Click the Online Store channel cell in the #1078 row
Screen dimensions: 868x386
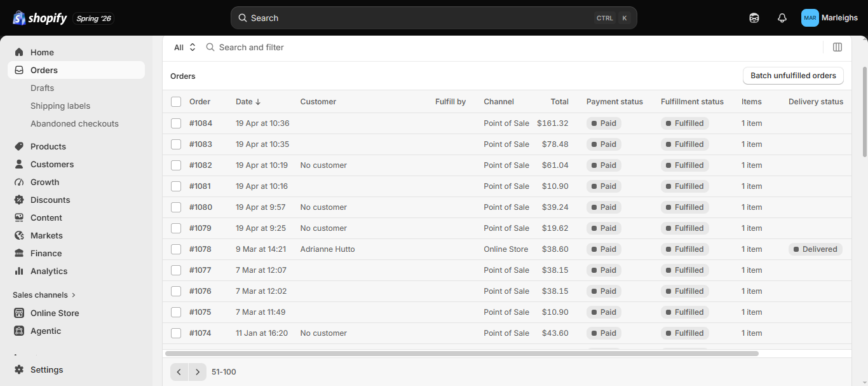pos(506,249)
